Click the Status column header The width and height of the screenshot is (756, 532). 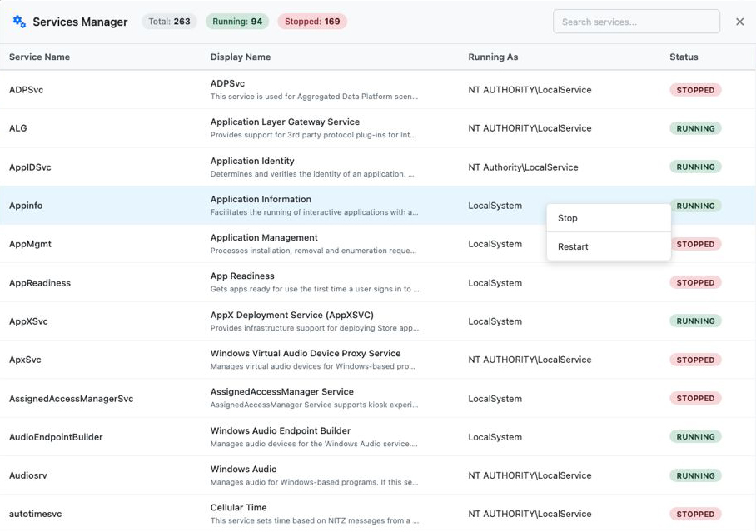pyautogui.click(x=684, y=57)
